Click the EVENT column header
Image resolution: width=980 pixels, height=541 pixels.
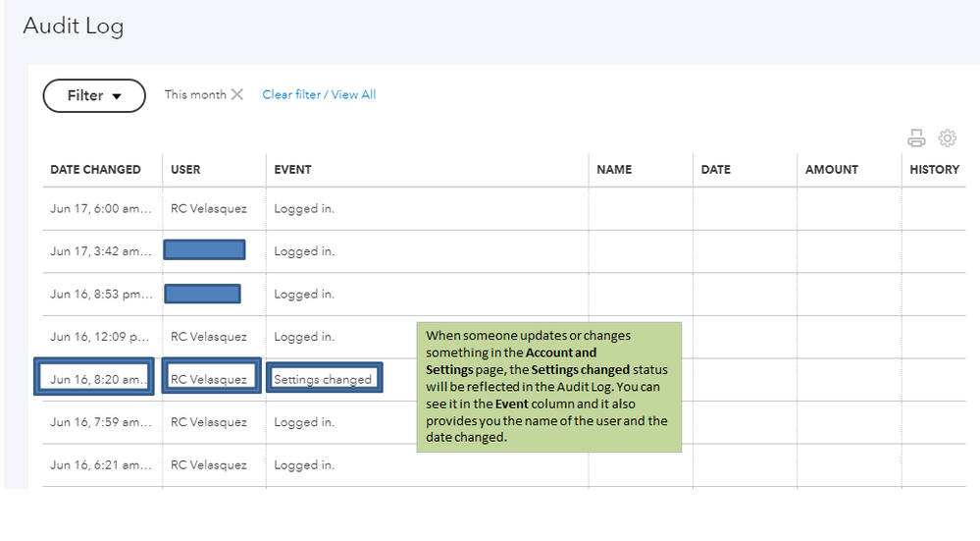pyautogui.click(x=292, y=170)
